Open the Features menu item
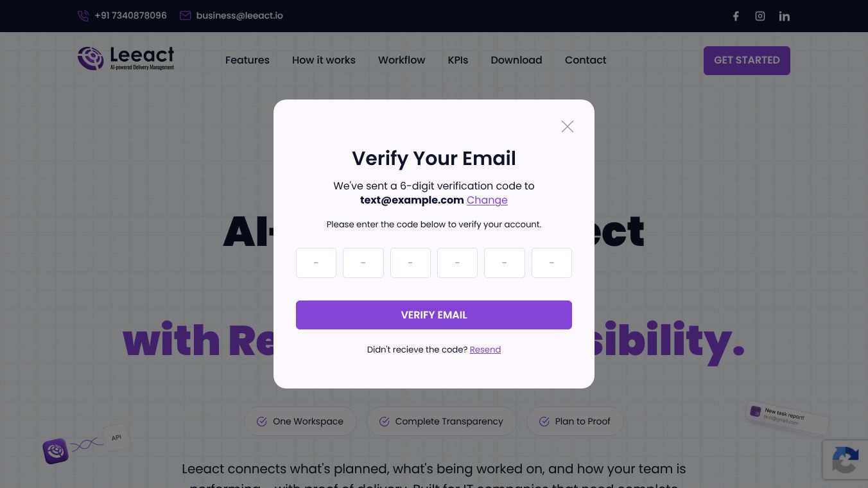Screen dimensions: 868x488 pos(247,60)
